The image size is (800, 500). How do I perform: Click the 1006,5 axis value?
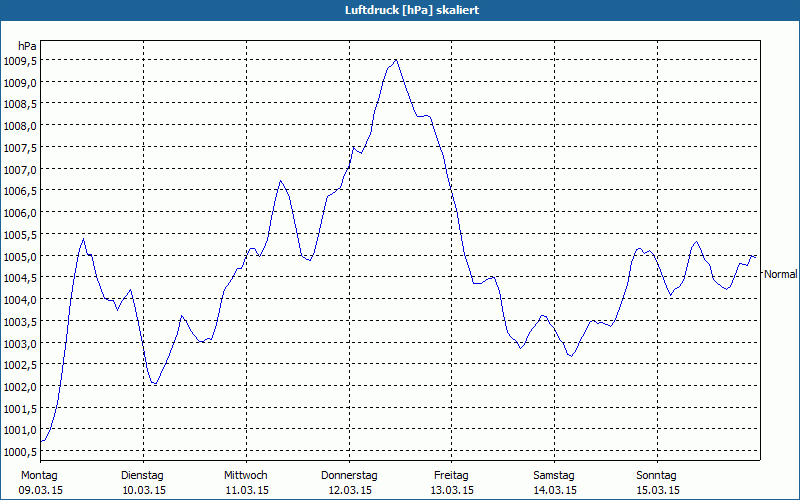click(x=20, y=191)
